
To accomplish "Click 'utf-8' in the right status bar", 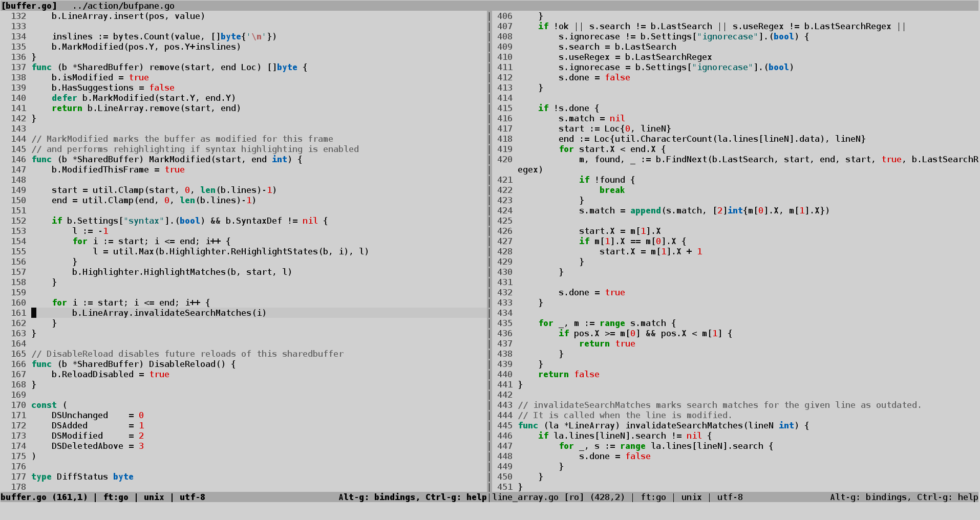I will point(730,497).
